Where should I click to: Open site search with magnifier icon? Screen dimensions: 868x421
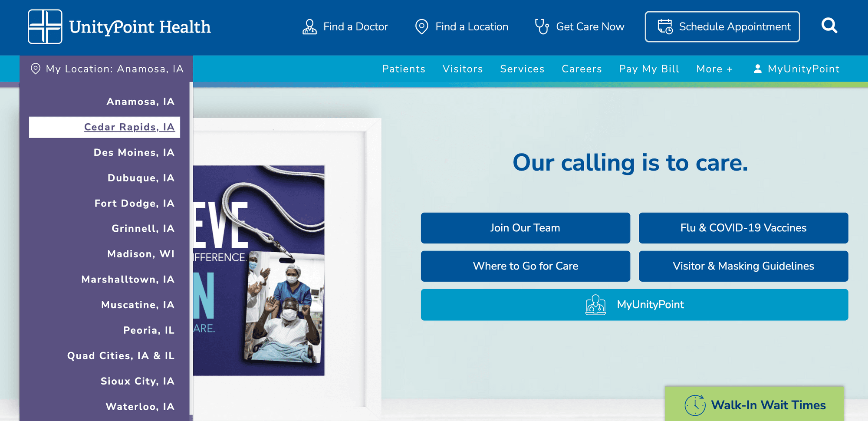pos(829,26)
